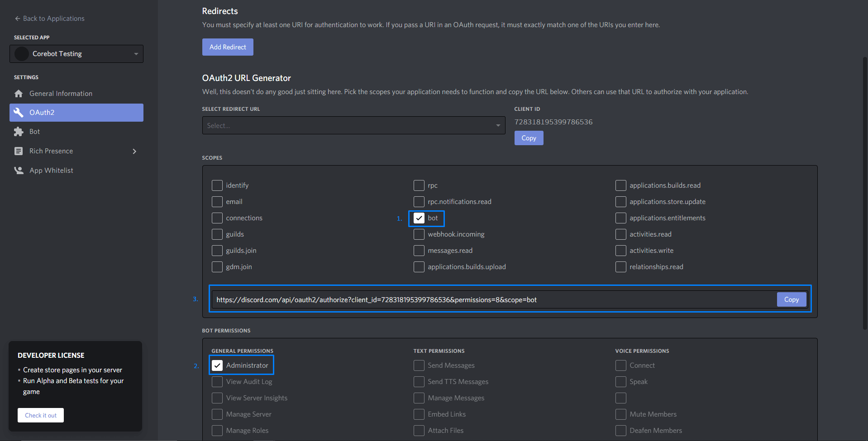Enable the rpc.notifications.read scope
The height and width of the screenshot is (441, 868).
pyautogui.click(x=419, y=202)
